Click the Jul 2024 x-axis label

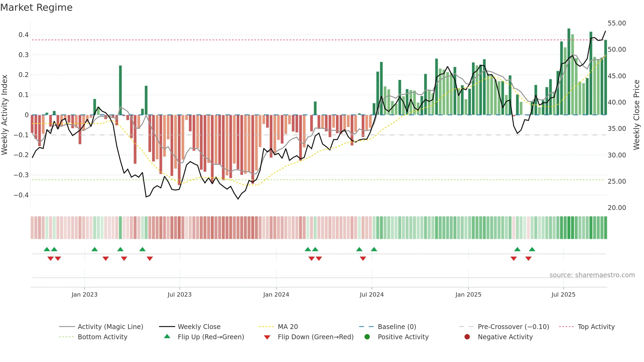(372, 295)
